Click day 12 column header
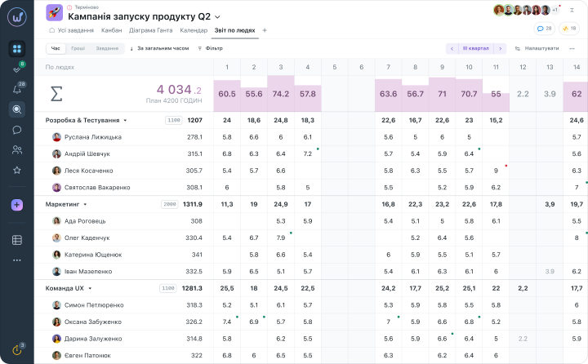The height and width of the screenshot is (364, 588). (523, 67)
